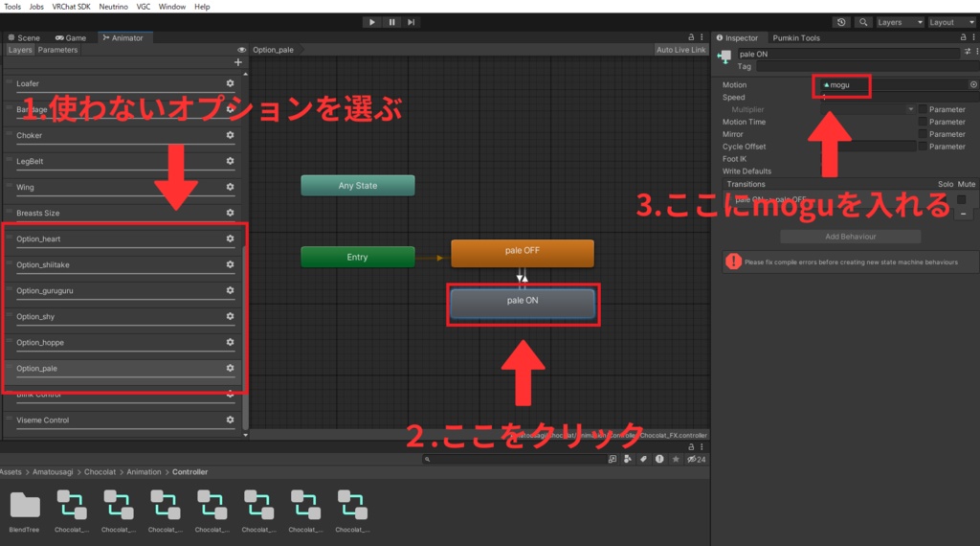Open the Layout dropdown in top toolbar
The image size is (980, 546).
click(951, 22)
